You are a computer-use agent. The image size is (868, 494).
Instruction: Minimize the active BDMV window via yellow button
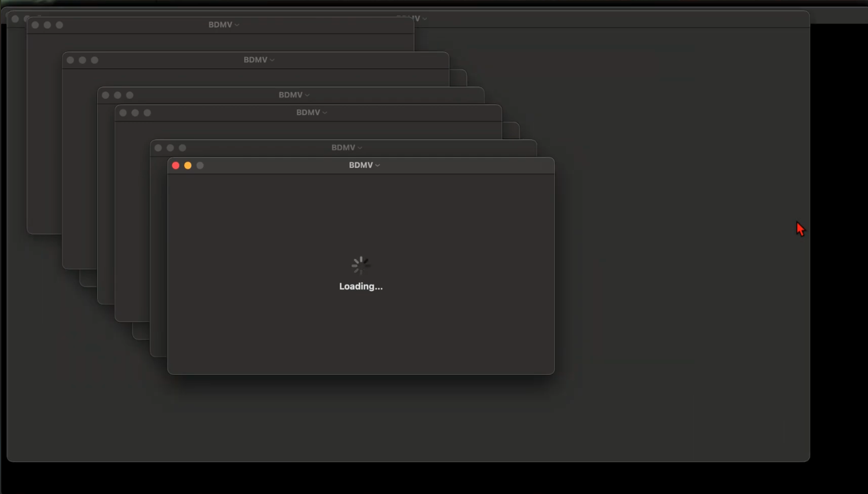click(x=188, y=165)
